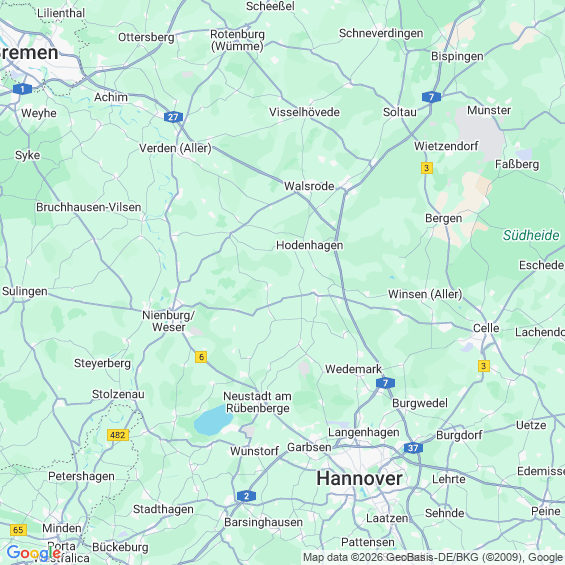Click the blue lake near Neustadt am Rübenberge
The width and height of the screenshot is (565, 565).
[213, 420]
